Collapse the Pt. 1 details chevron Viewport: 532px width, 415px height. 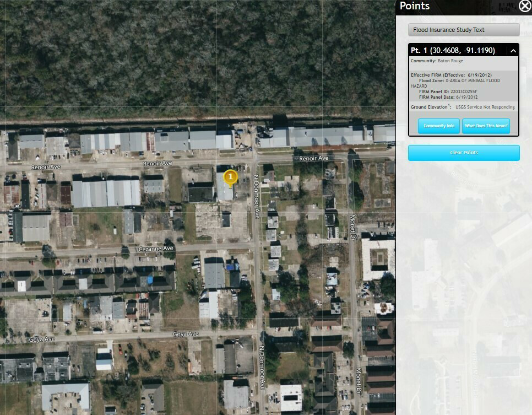point(513,51)
